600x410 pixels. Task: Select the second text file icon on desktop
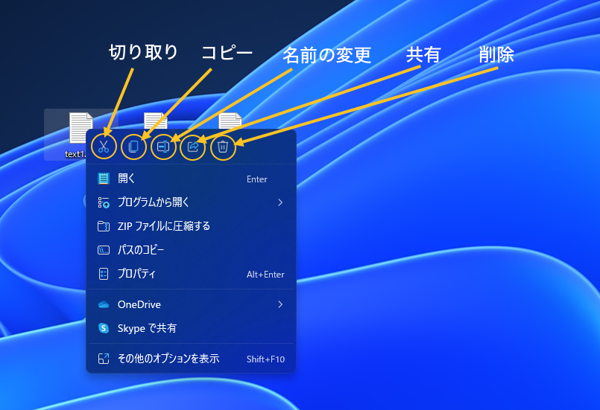(x=155, y=121)
